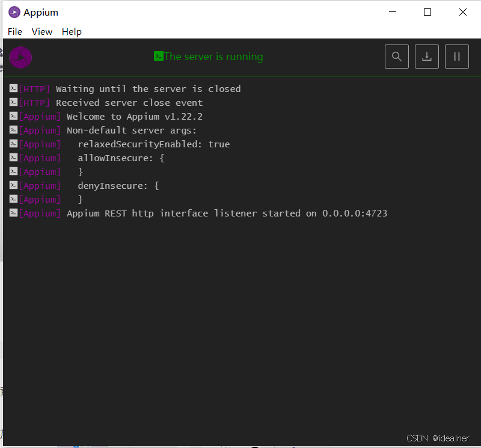Click 'The server is running' status text
This screenshot has height=448, width=481.
pyautogui.click(x=213, y=57)
